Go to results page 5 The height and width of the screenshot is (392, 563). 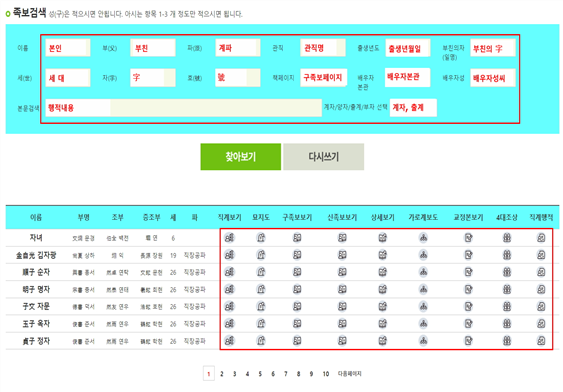[260, 374]
